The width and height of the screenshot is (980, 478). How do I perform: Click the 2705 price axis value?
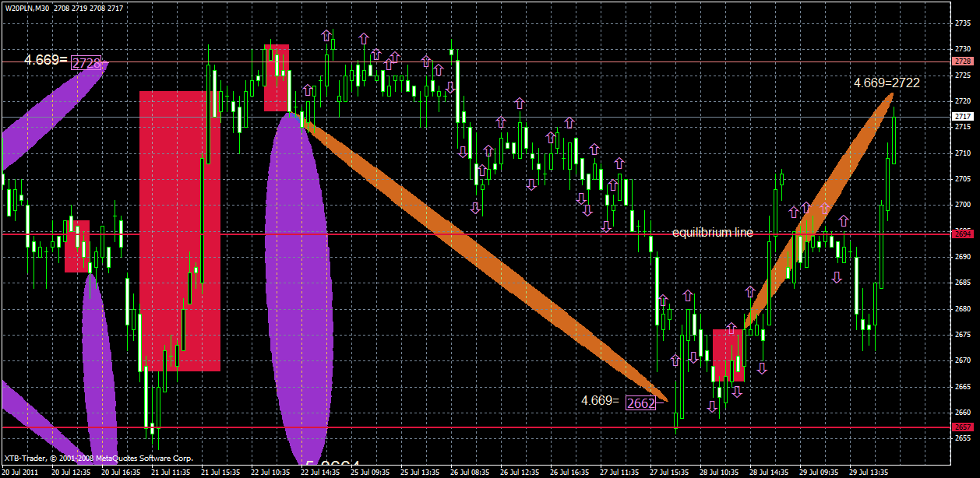pyautogui.click(x=962, y=178)
